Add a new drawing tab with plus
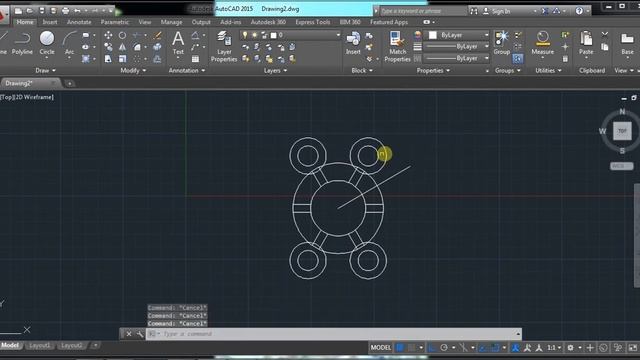 point(70,84)
